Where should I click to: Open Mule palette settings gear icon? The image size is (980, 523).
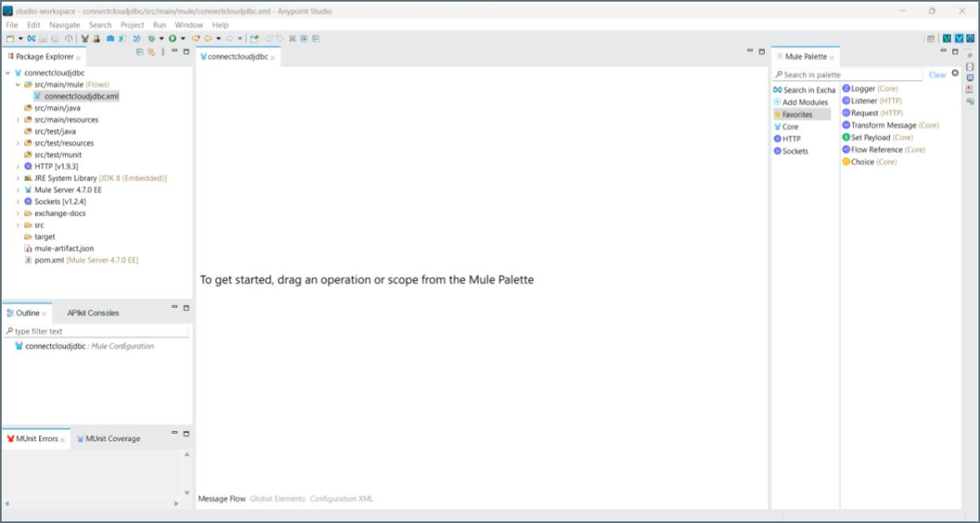(955, 73)
